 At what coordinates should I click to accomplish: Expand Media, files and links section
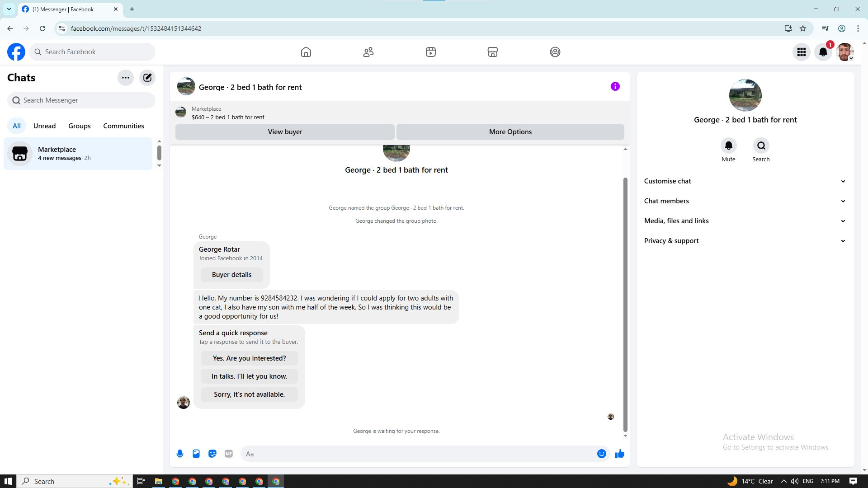click(745, 221)
